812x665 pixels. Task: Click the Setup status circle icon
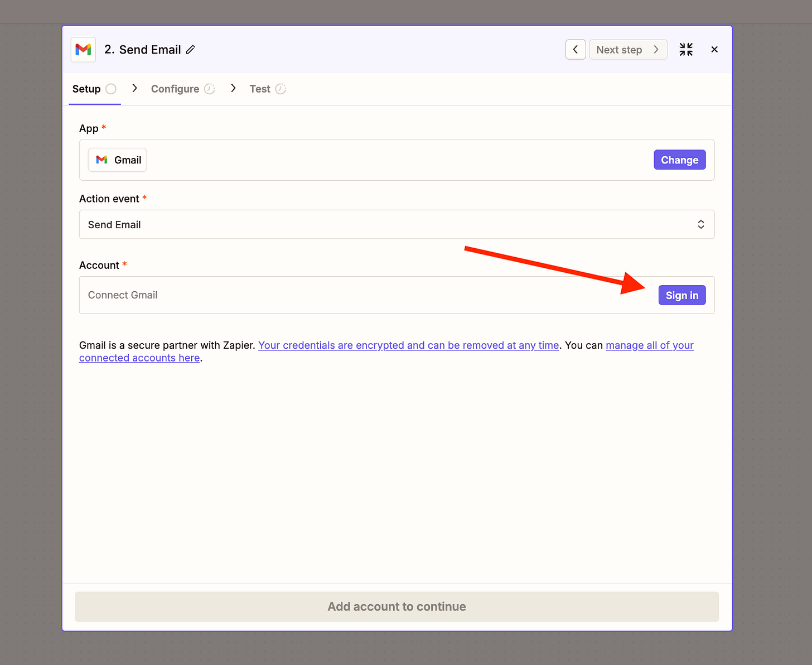pos(111,89)
